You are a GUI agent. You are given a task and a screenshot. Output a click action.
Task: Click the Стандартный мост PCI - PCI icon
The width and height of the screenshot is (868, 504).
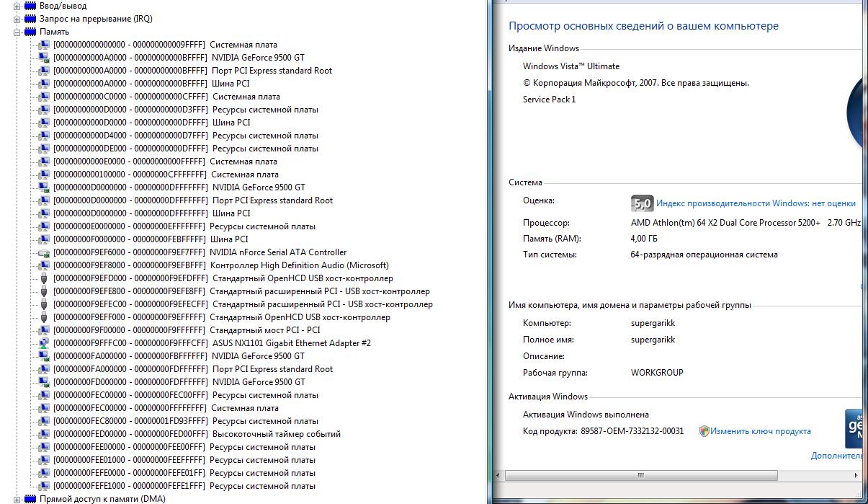click(x=43, y=330)
